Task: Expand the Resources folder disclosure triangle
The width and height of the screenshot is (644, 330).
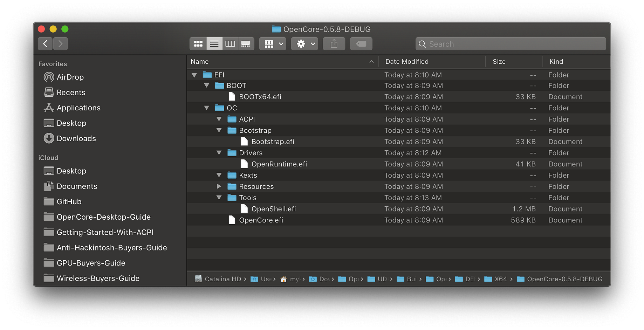Action: pos(219,186)
